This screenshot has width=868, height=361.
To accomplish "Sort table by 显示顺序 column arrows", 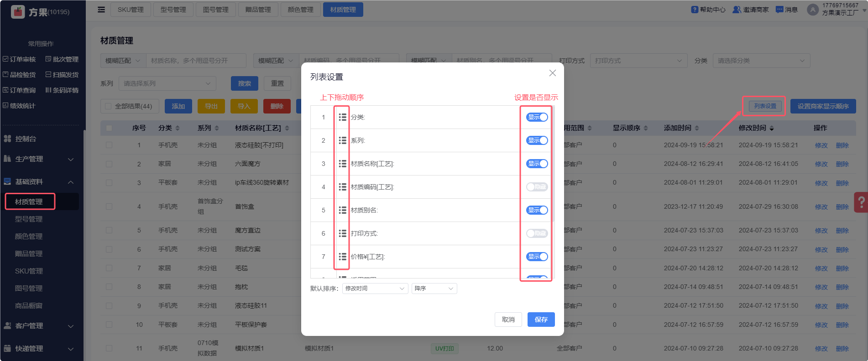I will click(646, 128).
